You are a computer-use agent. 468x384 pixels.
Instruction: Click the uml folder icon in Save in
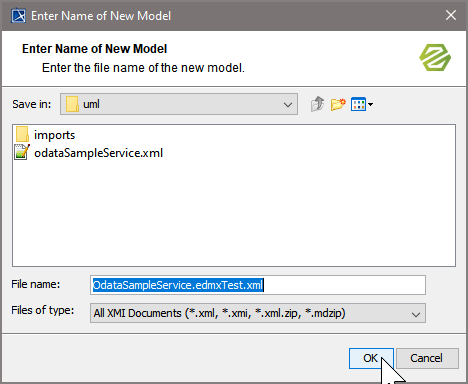point(72,104)
